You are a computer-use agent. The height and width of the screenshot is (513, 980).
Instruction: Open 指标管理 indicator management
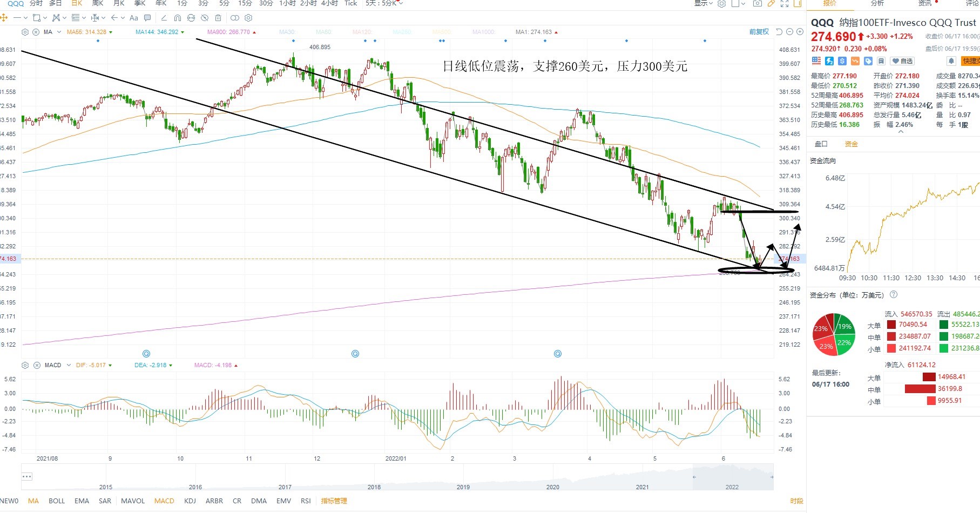334,501
